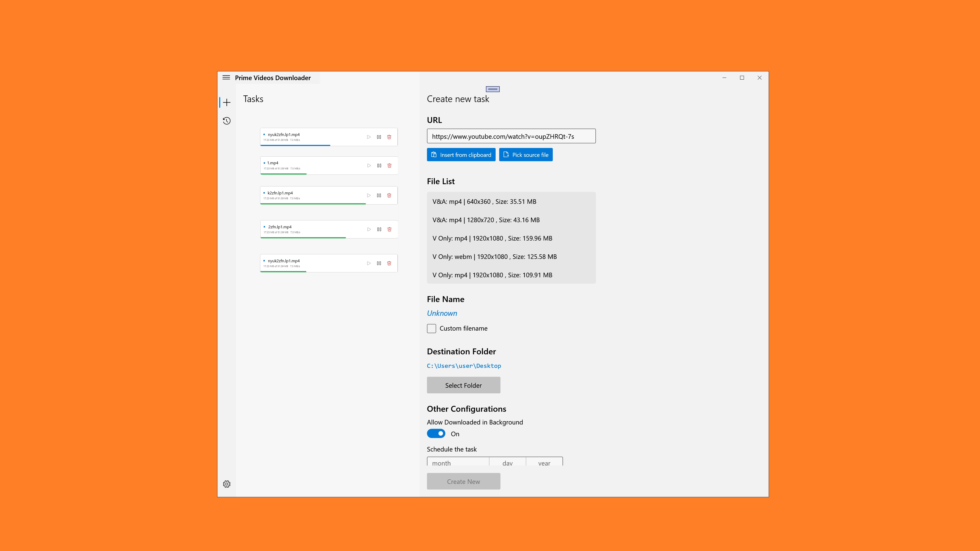Enable the Custom filename checkbox
The image size is (980, 551).
[431, 328]
